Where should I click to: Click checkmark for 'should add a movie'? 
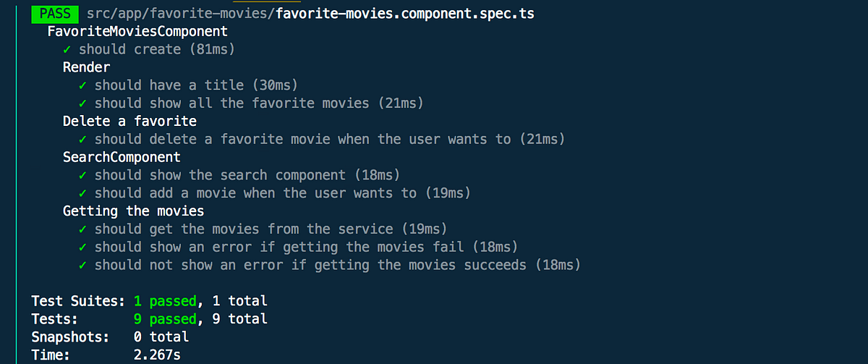83,193
